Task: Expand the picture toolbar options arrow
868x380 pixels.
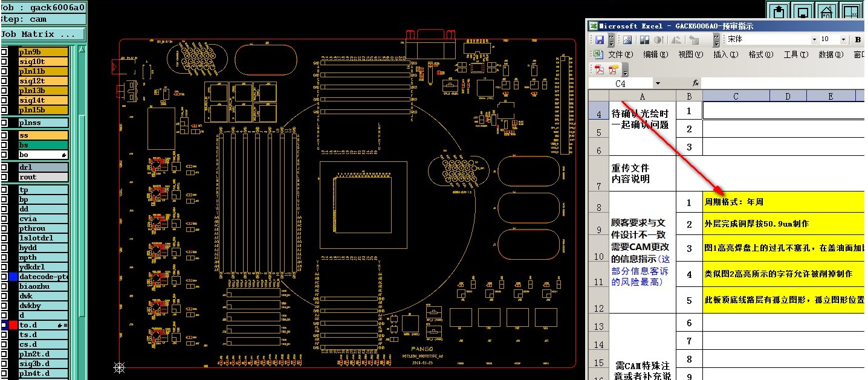Action: tap(716, 40)
